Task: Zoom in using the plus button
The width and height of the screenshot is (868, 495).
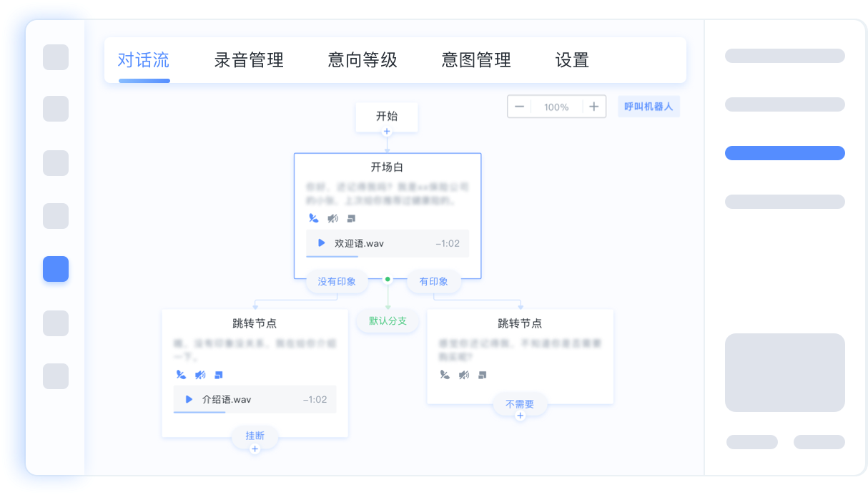Action: tap(593, 107)
